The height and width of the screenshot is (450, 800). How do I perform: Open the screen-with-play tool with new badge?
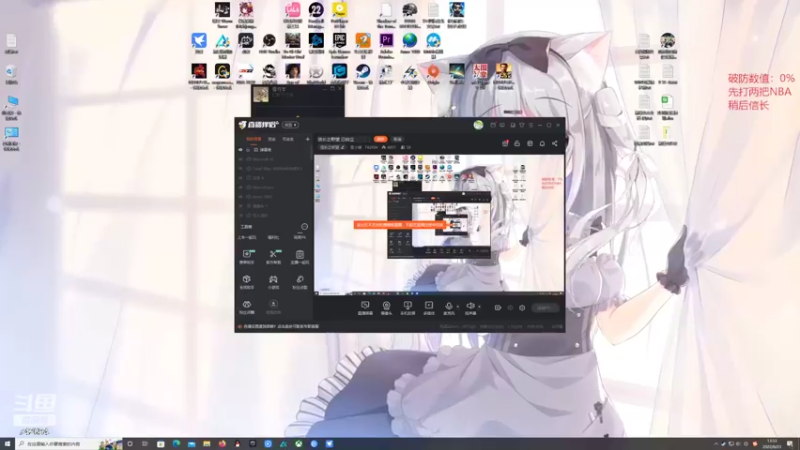coord(247,257)
